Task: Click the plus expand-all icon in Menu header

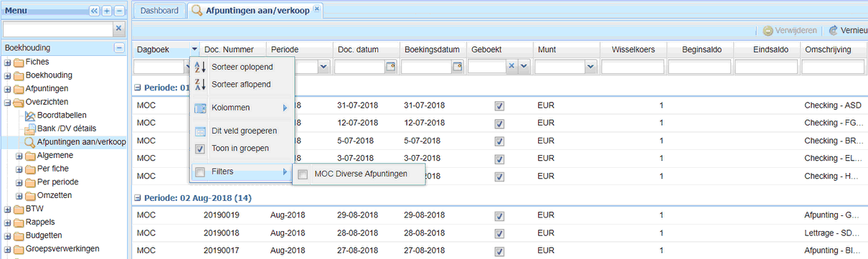Action: point(107,11)
